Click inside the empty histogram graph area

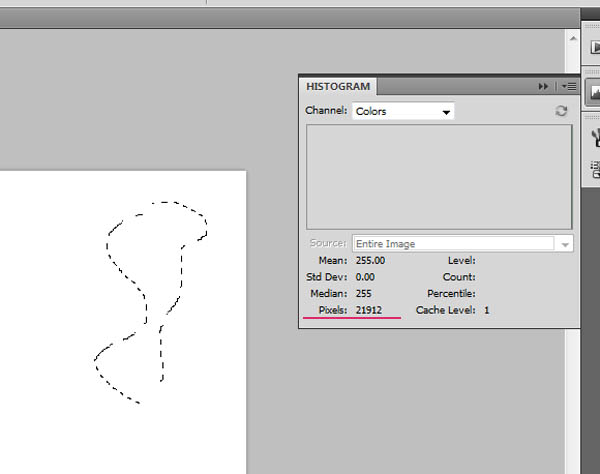click(x=438, y=177)
